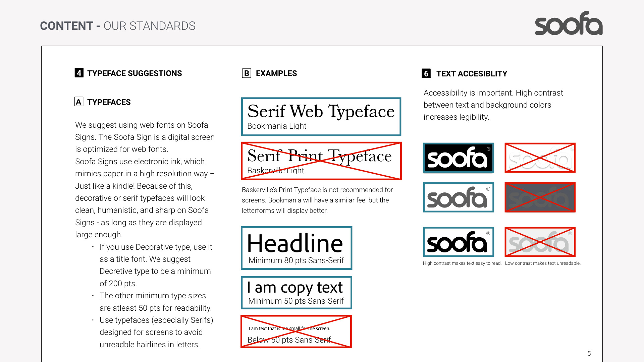
Task: Click the Soofa logo in the header
Action: pyautogui.click(x=569, y=23)
